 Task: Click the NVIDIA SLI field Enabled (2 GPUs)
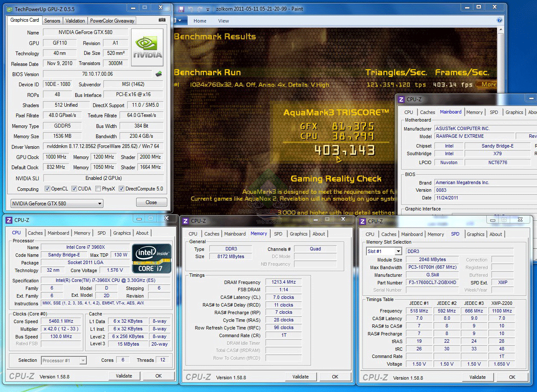coord(103,179)
